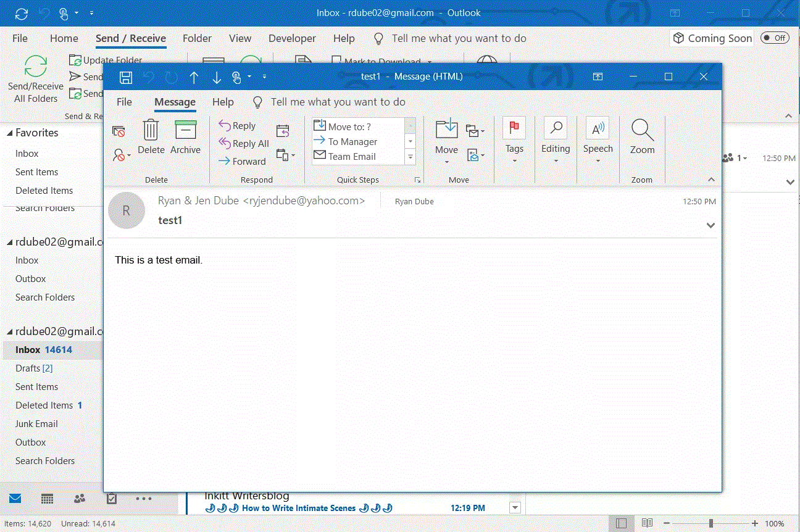800x532 pixels.
Task: Open the Junk options in the Delete group
Action: 122,155
